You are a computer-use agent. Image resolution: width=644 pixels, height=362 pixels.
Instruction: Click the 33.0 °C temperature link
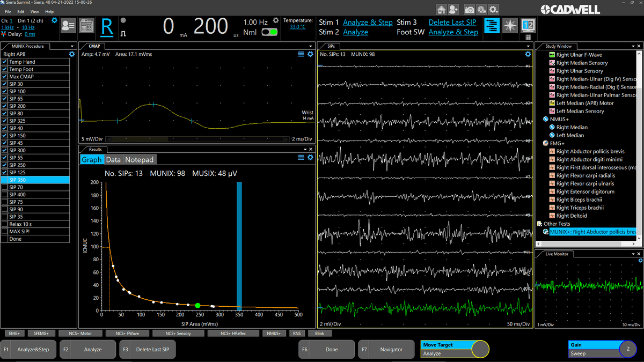coord(297,27)
